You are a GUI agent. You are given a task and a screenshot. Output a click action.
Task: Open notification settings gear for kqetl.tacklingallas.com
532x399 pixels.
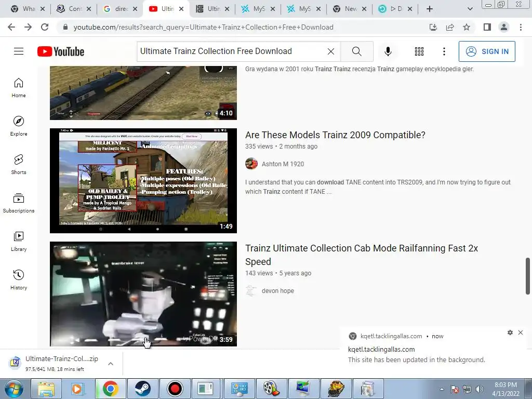[510, 332]
